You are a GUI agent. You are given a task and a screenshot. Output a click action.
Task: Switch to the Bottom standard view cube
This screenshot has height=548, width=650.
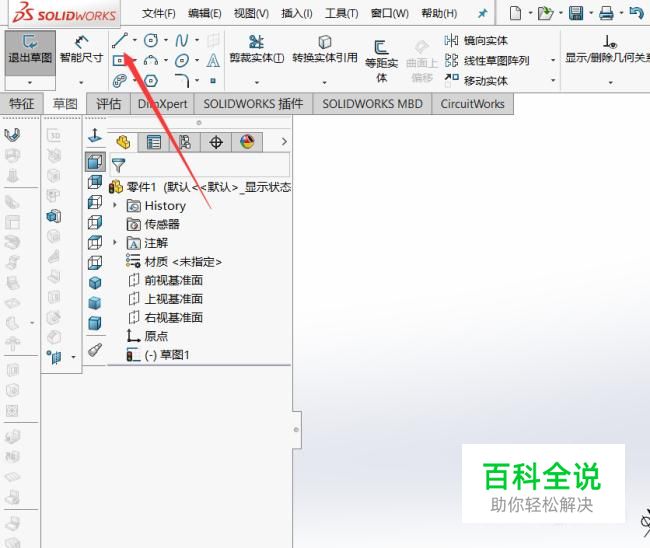coord(95,262)
